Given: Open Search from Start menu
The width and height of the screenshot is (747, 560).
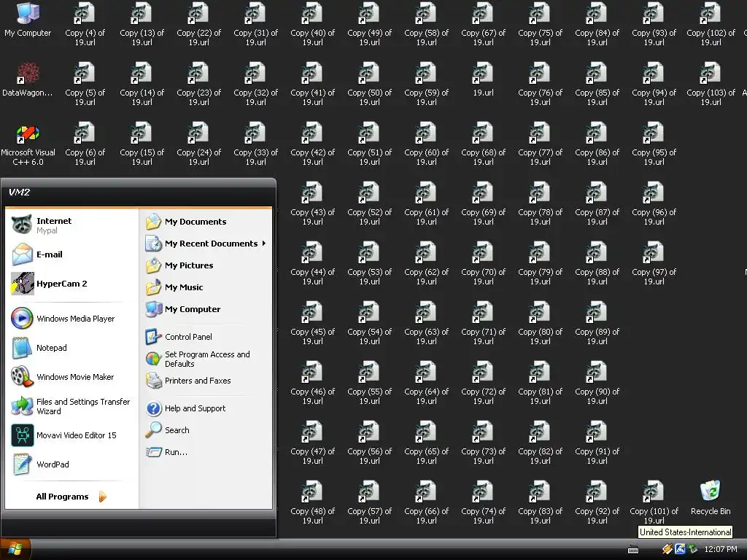Looking at the screenshot, I should point(206,430).
